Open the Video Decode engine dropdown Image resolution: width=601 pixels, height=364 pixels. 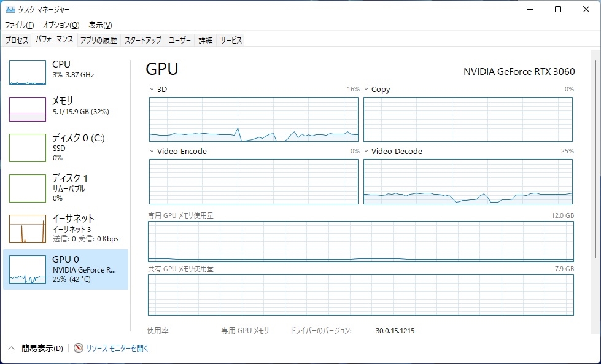(366, 152)
